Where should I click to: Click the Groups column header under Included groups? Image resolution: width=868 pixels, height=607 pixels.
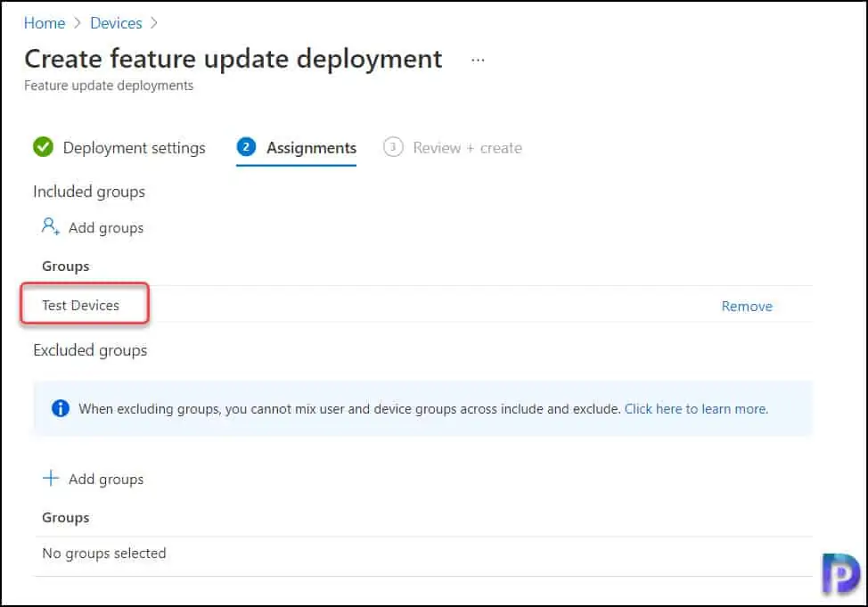coord(65,267)
